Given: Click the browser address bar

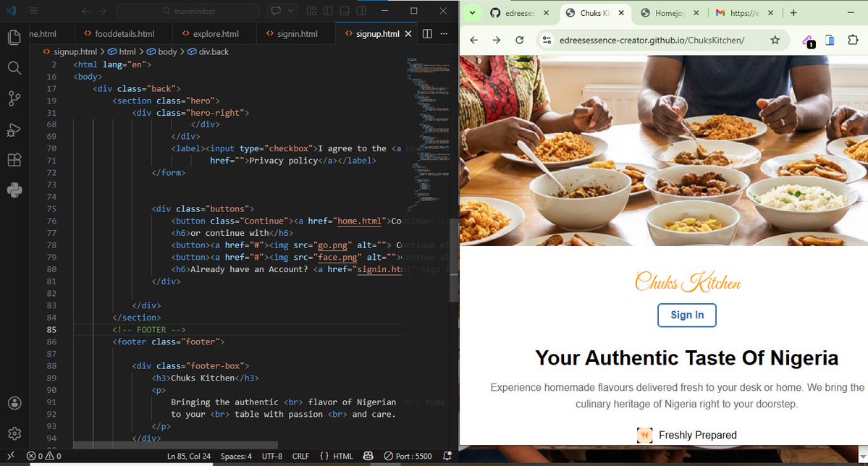Looking at the screenshot, I should click(652, 41).
